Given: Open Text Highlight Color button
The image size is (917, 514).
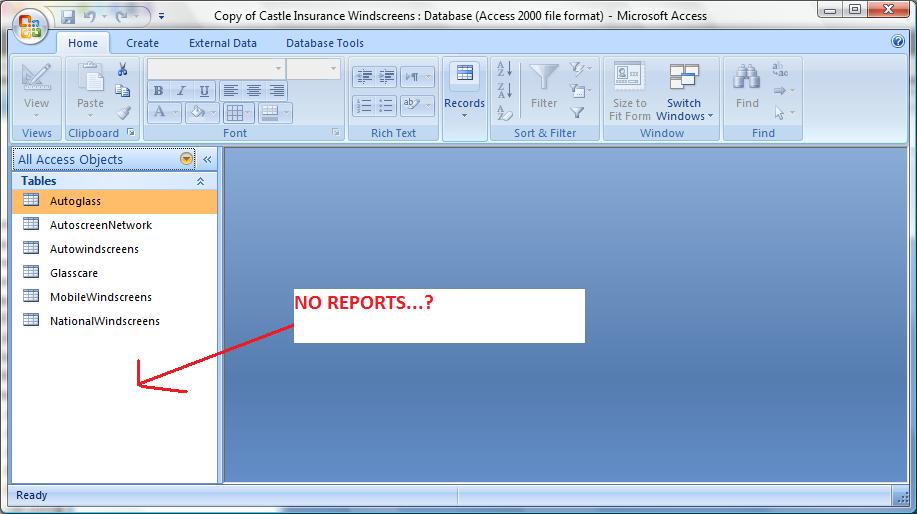Looking at the screenshot, I should (x=417, y=106).
